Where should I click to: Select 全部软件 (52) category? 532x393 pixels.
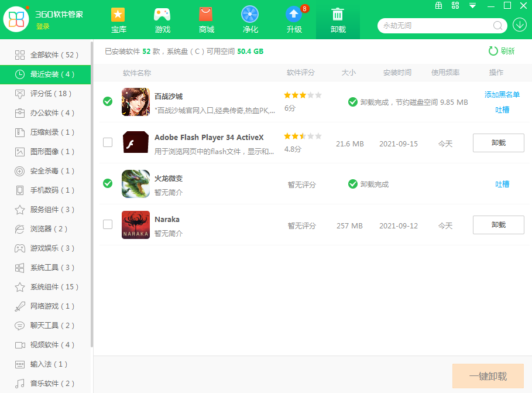(46, 55)
